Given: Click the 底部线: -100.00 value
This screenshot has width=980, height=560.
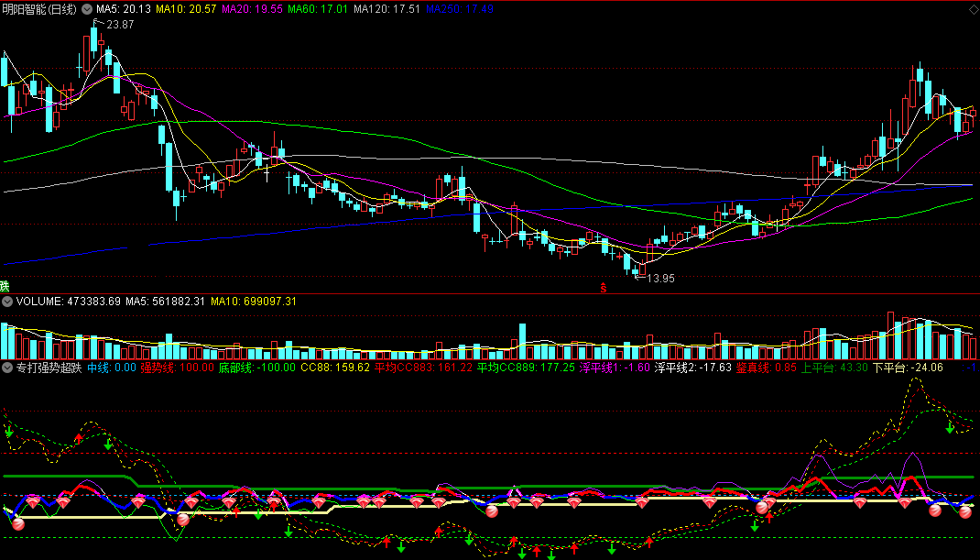Looking at the screenshot, I should (x=256, y=368).
